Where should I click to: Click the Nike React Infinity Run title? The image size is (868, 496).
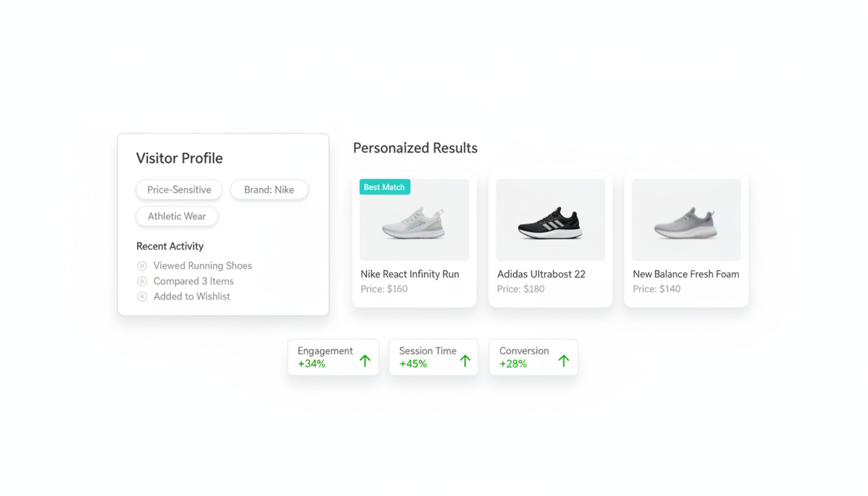(x=409, y=274)
